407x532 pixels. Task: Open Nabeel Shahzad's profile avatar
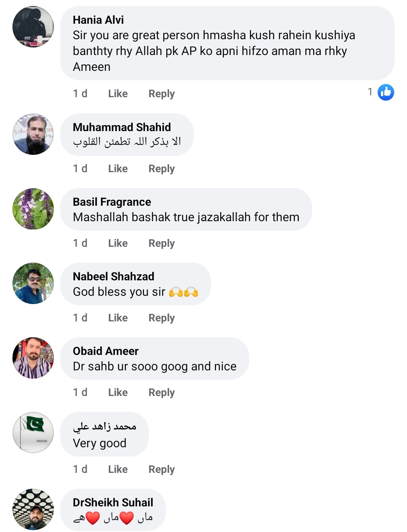click(33, 283)
